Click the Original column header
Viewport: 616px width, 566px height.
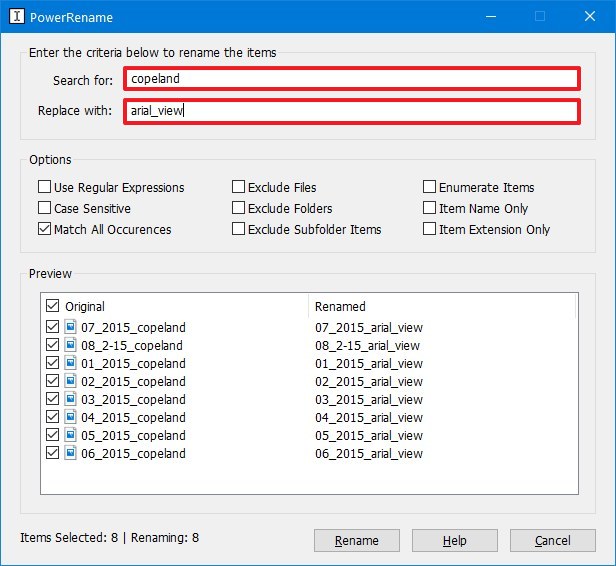[85, 306]
